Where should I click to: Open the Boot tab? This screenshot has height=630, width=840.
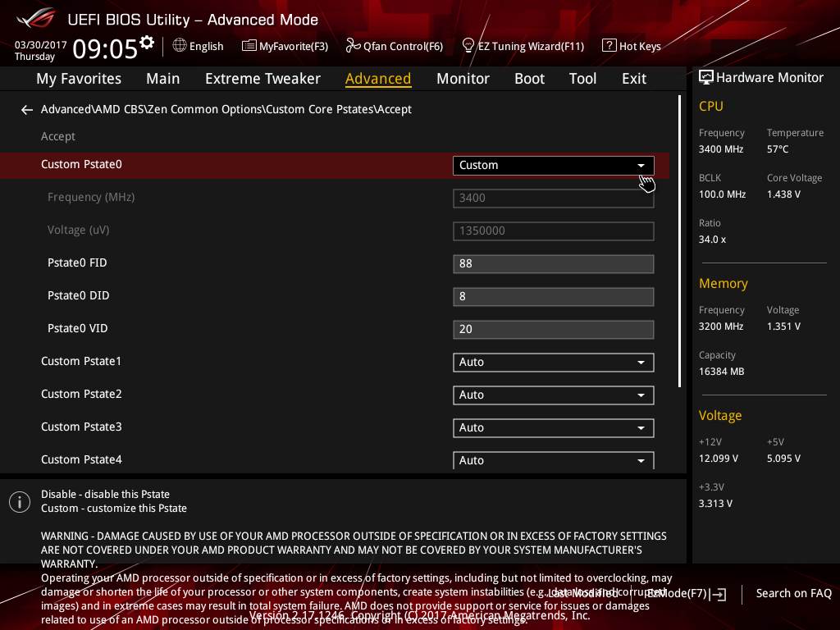tap(529, 79)
